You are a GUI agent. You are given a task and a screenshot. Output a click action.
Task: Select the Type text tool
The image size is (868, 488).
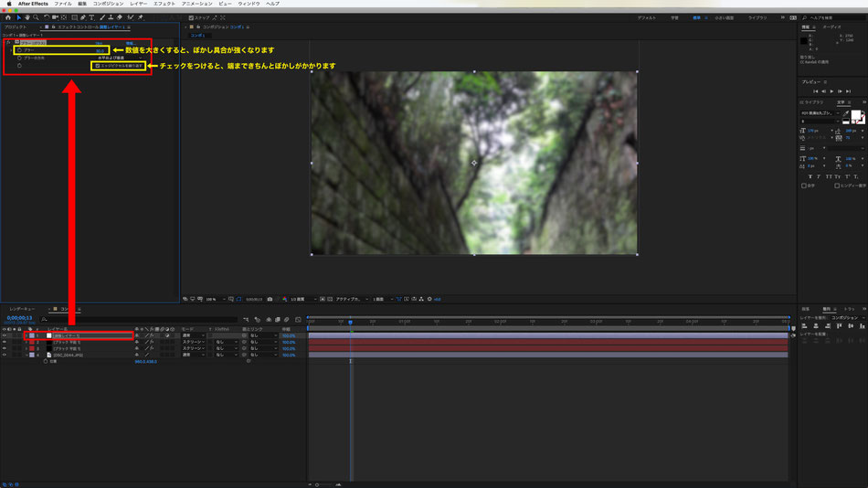(91, 17)
